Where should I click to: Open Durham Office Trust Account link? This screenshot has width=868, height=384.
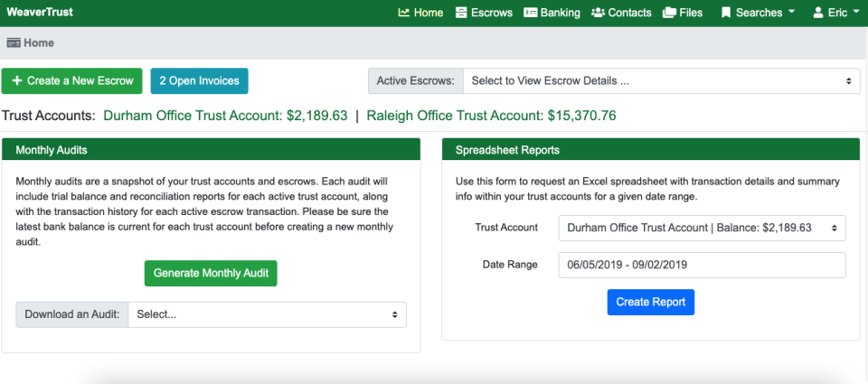[225, 116]
